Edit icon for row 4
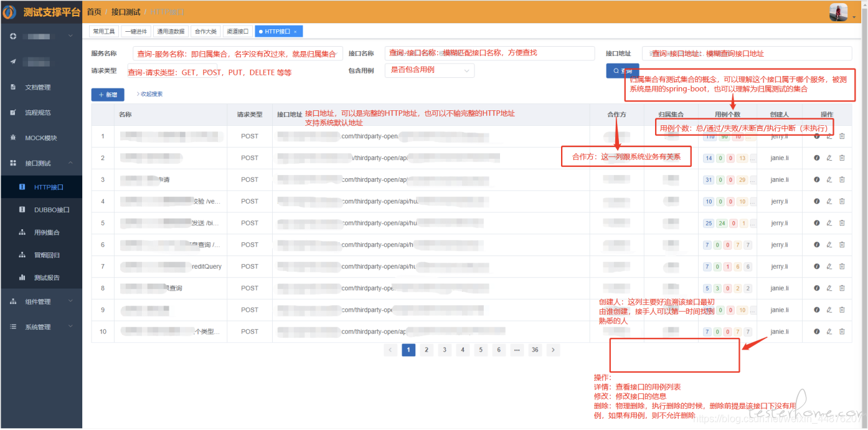 (x=829, y=201)
